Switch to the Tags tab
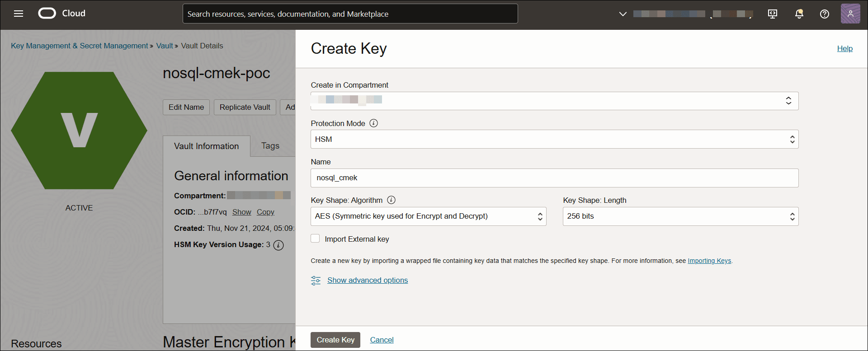868x351 pixels. (x=270, y=146)
